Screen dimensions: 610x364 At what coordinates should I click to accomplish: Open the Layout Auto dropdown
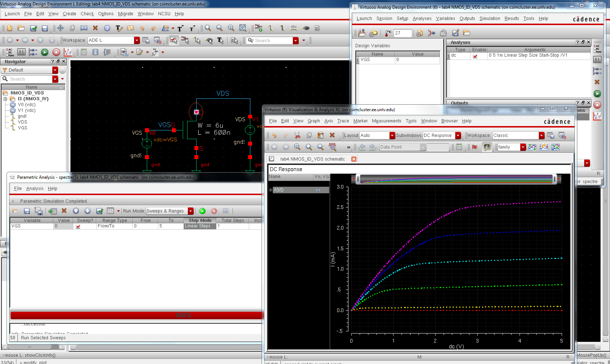[392, 136]
